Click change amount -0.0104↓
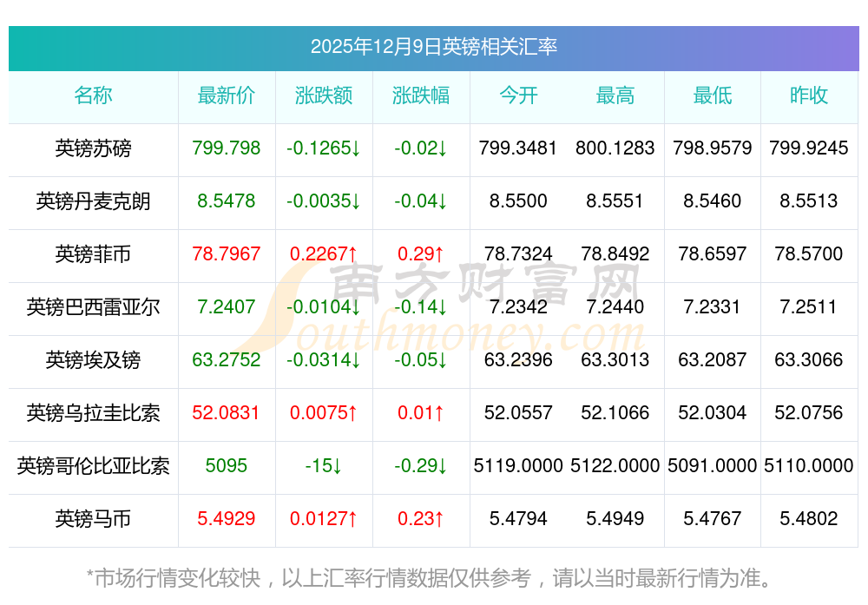 [324, 306]
